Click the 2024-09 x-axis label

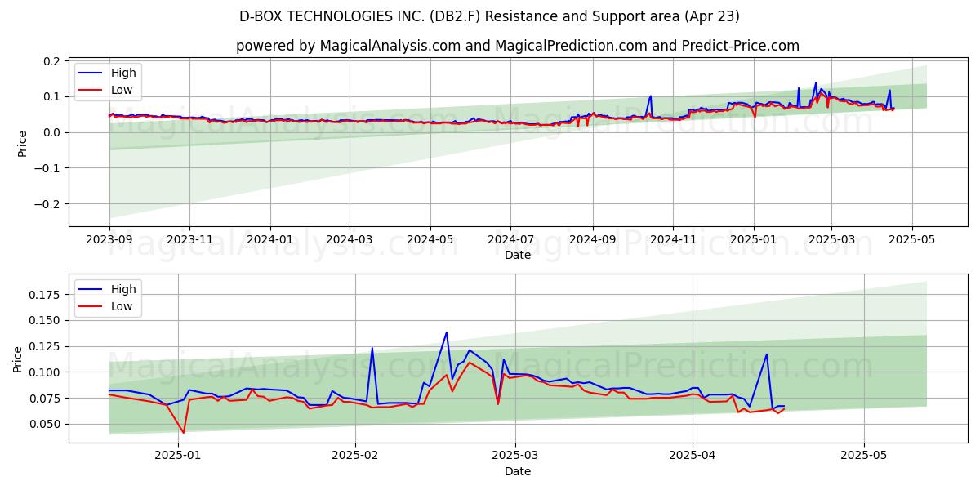coord(592,240)
